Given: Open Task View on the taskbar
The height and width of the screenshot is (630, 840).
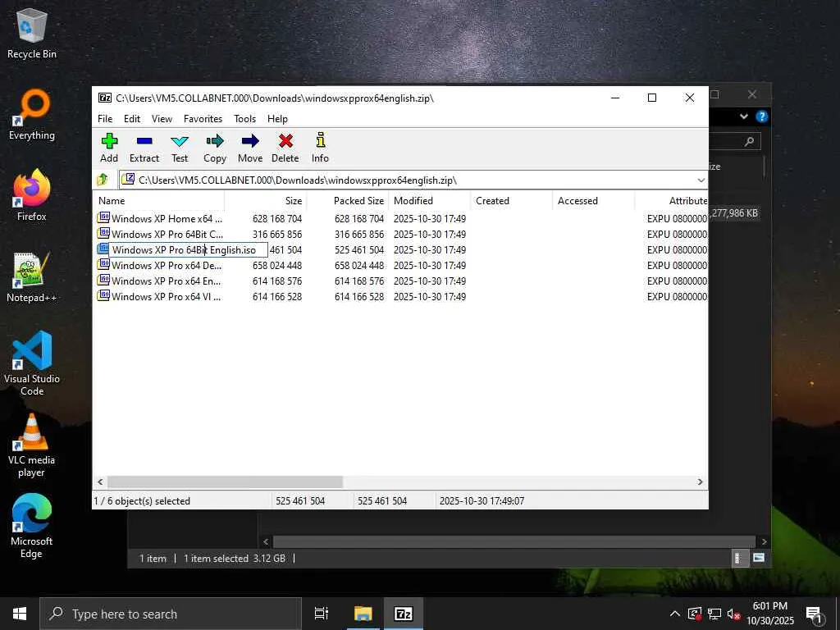Looking at the screenshot, I should pos(322,614).
